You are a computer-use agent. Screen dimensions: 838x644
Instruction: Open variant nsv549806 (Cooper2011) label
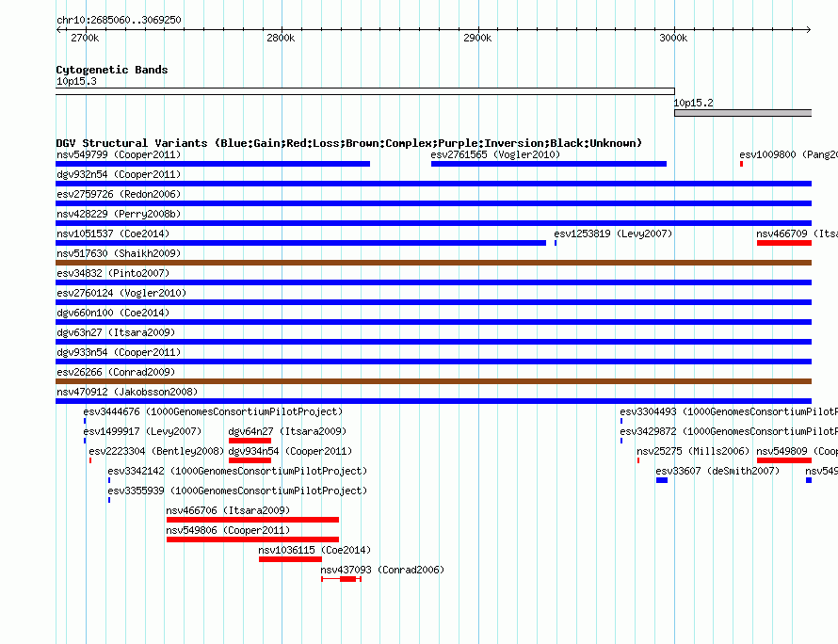(x=228, y=530)
